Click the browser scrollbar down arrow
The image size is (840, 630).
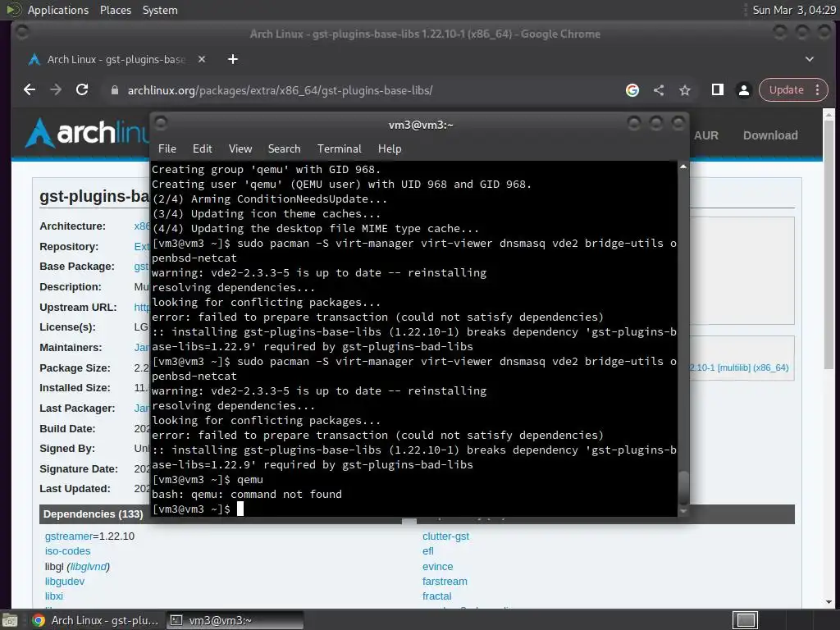[829, 602]
